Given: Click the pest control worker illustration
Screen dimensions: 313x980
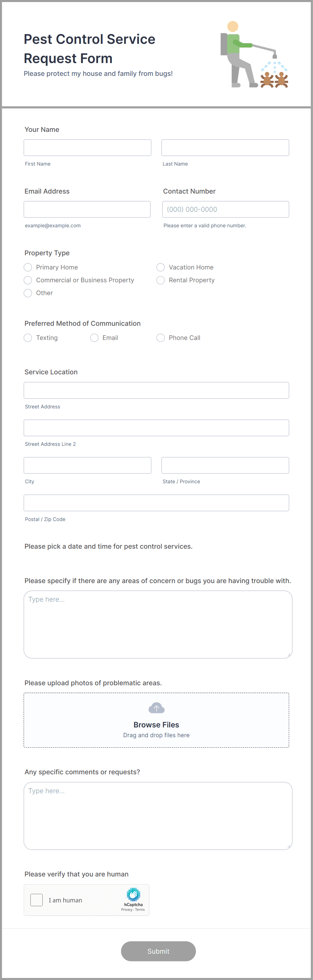Looking at the screenshot, I should (x=255, y=55).
